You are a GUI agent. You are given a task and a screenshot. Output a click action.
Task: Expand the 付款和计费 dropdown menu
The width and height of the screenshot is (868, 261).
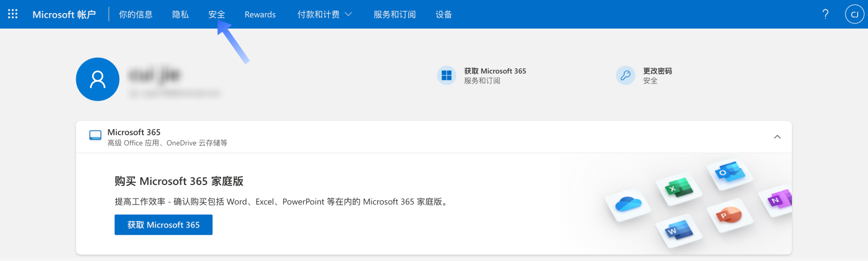(x=324, y=15)
